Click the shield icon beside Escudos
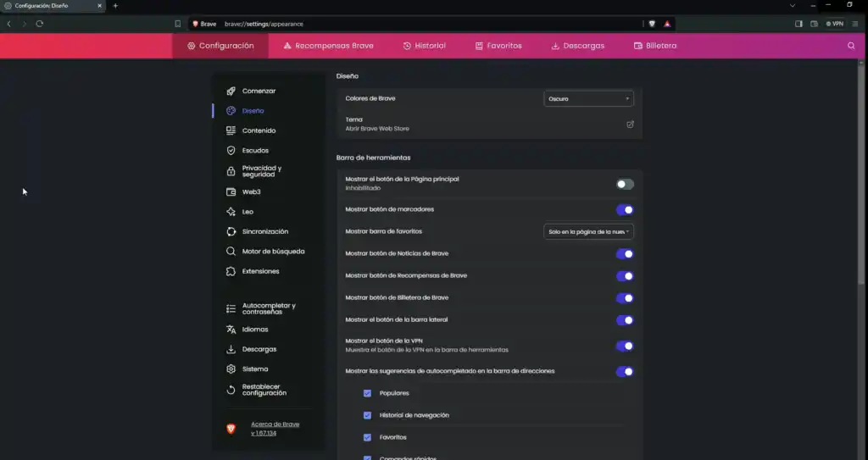Viewport: 868px width, 460px height. [x=231, y=151]
